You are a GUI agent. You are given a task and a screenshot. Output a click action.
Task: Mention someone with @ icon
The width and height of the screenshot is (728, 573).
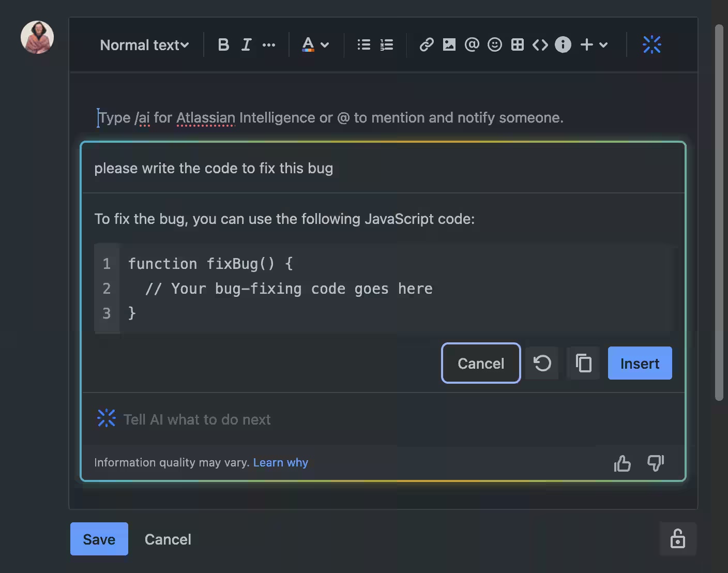click(x=472, y=45)
